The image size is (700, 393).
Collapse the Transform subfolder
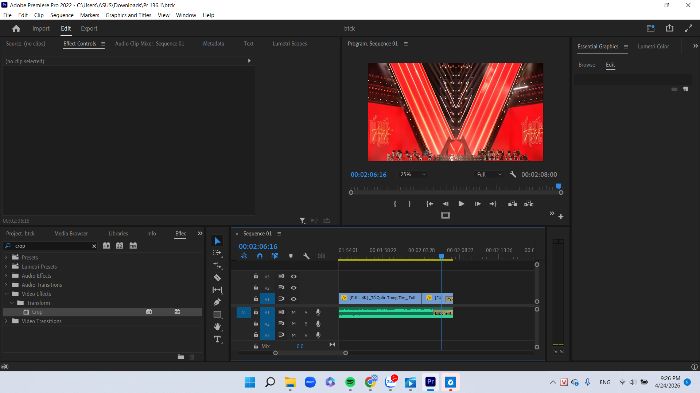[x=12, y=303]
